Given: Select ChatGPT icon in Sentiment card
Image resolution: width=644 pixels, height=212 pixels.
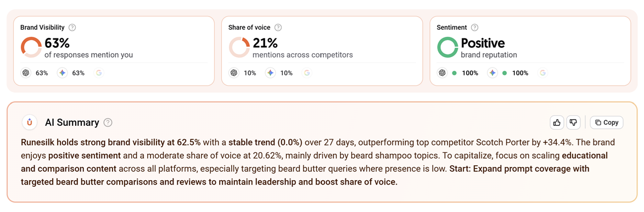Looking at the screenshot, I should 443,73.
